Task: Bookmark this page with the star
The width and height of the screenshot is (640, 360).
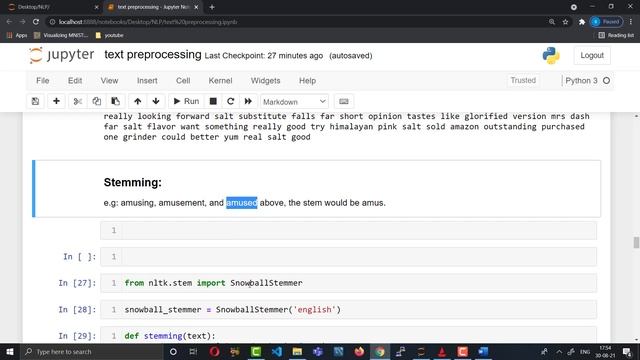Action: [565, 22]
